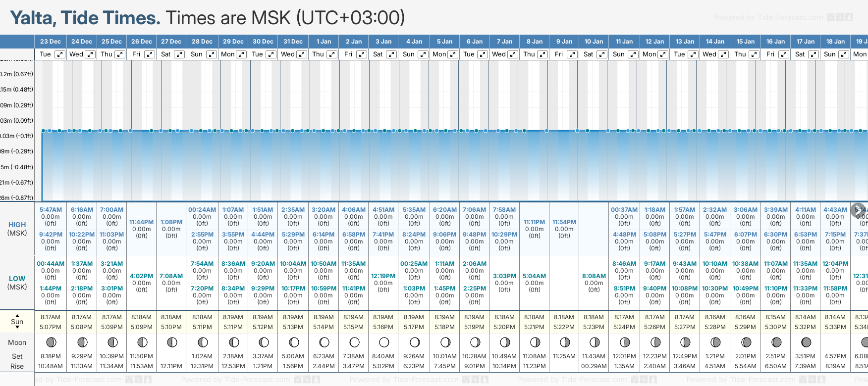Click the 8:08AM low tide on 10 Jan

(x=594, y=276)
